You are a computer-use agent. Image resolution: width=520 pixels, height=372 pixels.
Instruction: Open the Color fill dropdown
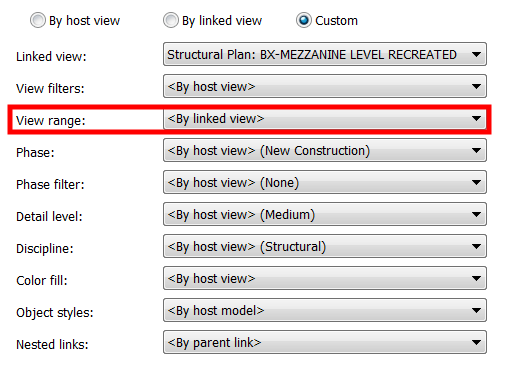click(x=325, y=278)
